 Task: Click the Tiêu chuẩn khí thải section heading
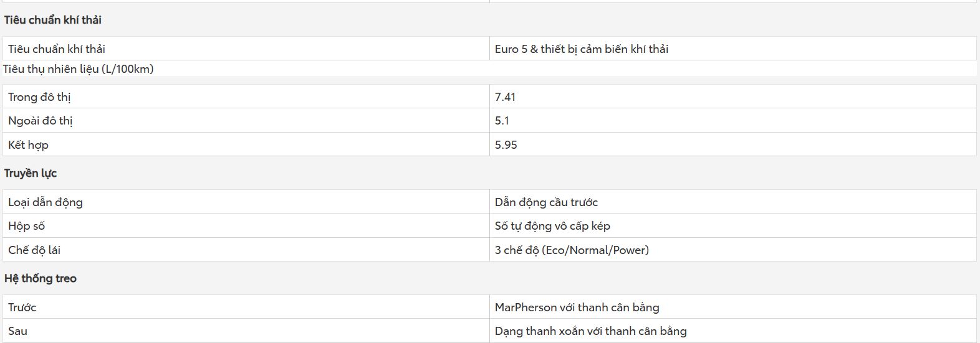tap(53, 20)
